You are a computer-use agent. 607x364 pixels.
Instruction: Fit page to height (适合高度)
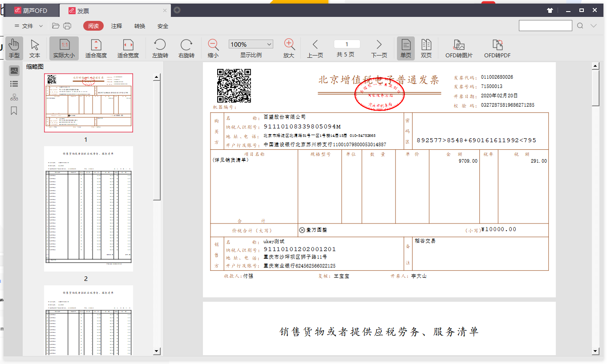(96, 48)
